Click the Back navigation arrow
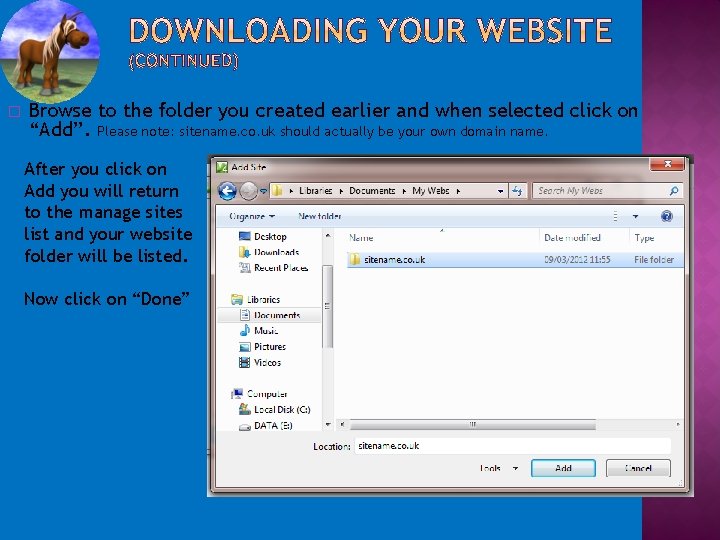Screen dimensions: 720x540 [227, 191]
